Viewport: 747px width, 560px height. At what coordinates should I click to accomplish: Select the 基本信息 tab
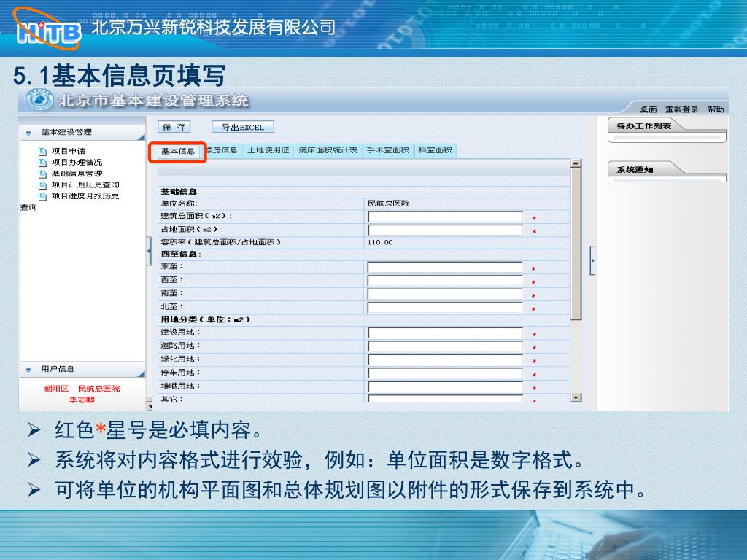click(178, 152)
